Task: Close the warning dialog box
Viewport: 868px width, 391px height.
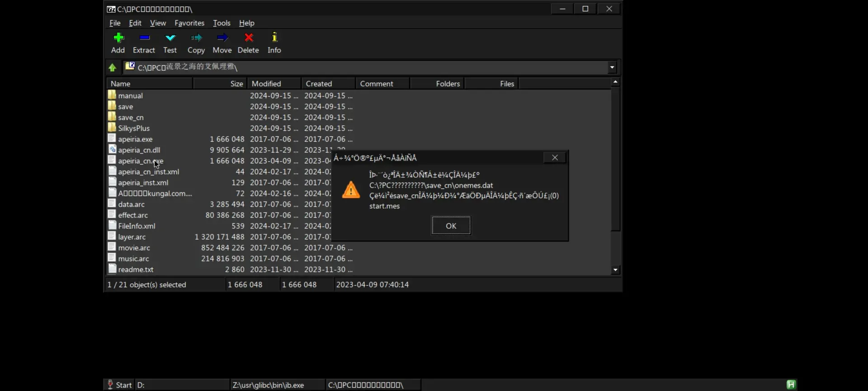Action: click(555, 157)
